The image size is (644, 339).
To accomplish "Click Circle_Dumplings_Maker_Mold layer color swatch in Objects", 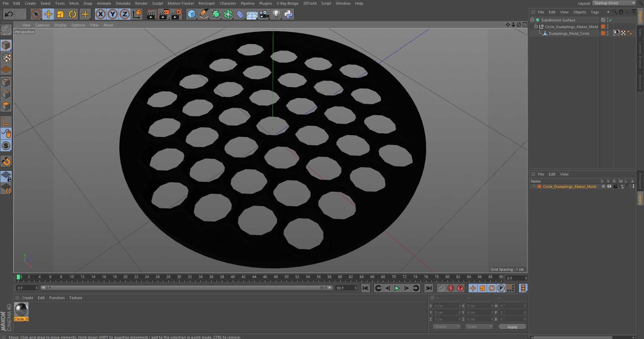I will point(603,27).
